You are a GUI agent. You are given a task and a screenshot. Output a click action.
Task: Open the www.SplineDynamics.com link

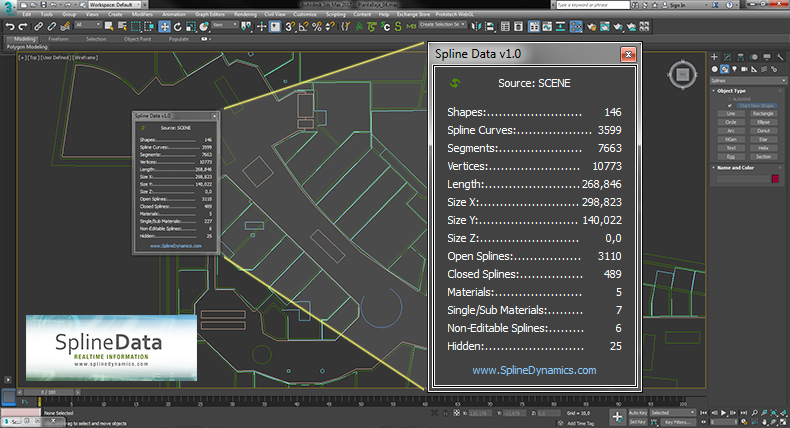(x=533, y=370)
